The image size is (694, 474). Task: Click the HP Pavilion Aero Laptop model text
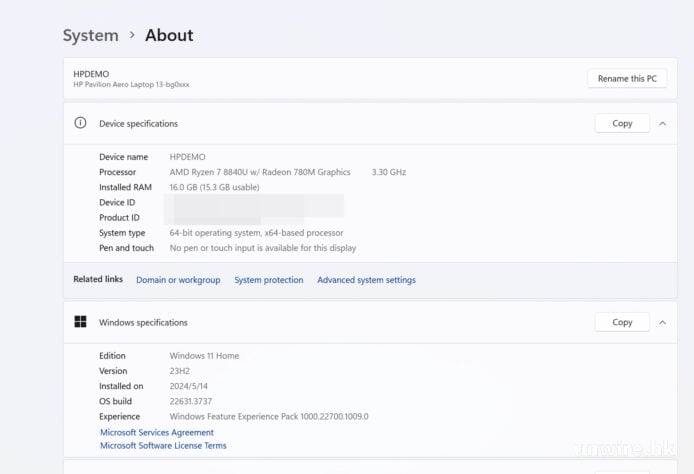131,85
